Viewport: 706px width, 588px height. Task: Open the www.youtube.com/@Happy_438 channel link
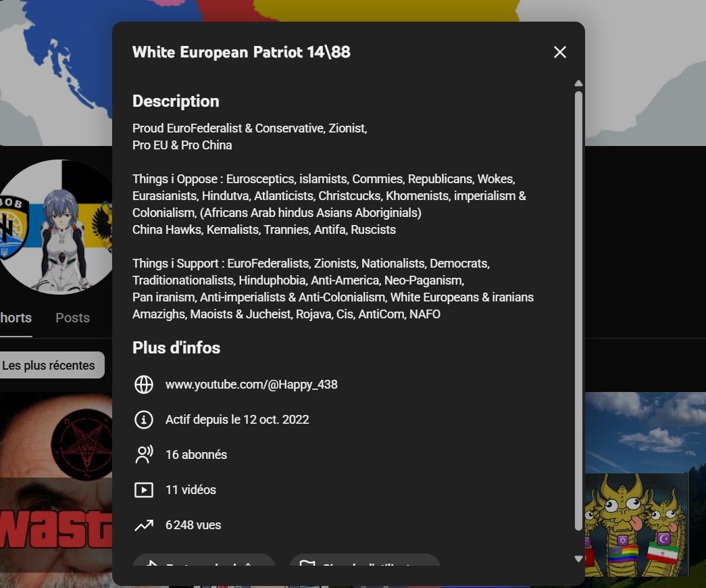click(x=251, y=385)
